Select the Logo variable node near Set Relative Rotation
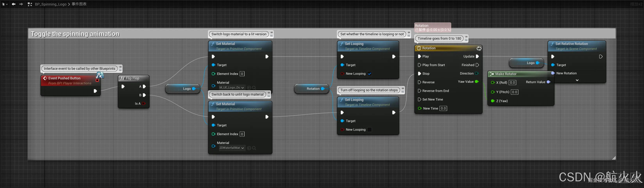644x188 pixels. pyautogui.click(x=526, y=63)
